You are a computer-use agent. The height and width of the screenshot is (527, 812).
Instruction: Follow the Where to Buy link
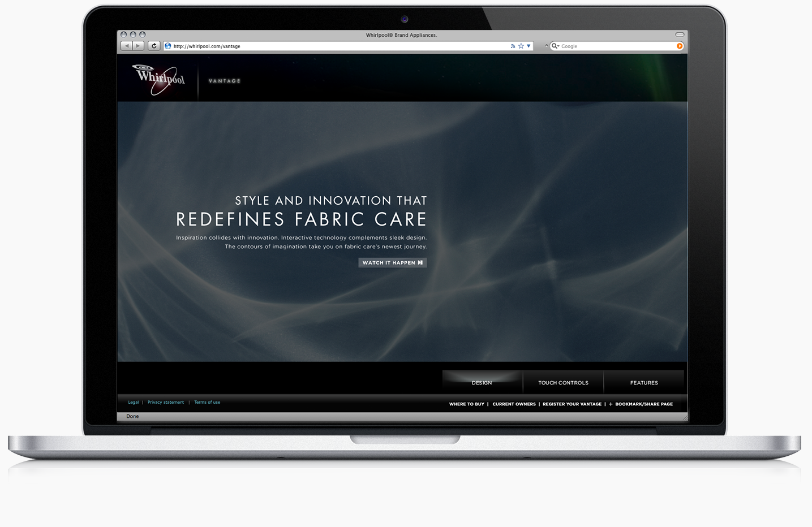click(x=466, y=404)
